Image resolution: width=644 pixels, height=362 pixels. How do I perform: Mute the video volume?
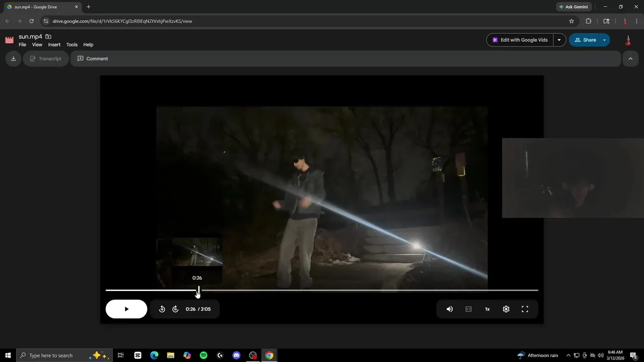[x=450, y=309]
